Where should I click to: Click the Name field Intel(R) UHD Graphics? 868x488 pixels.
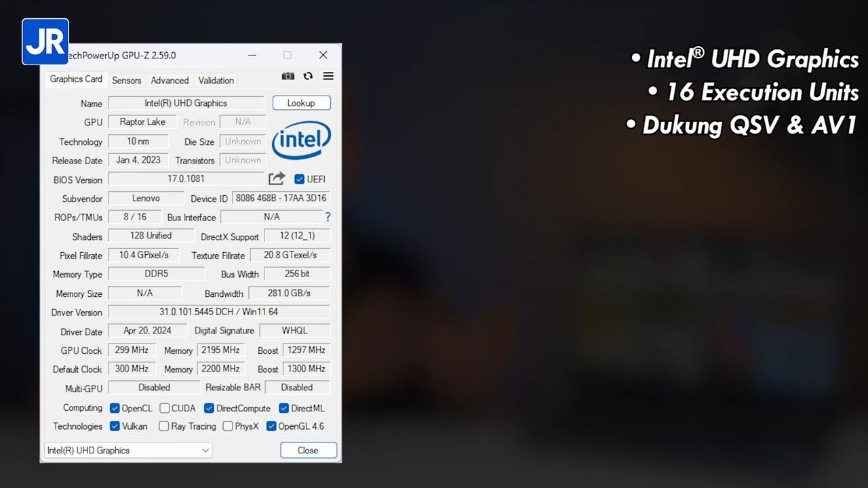click(186, 103)
